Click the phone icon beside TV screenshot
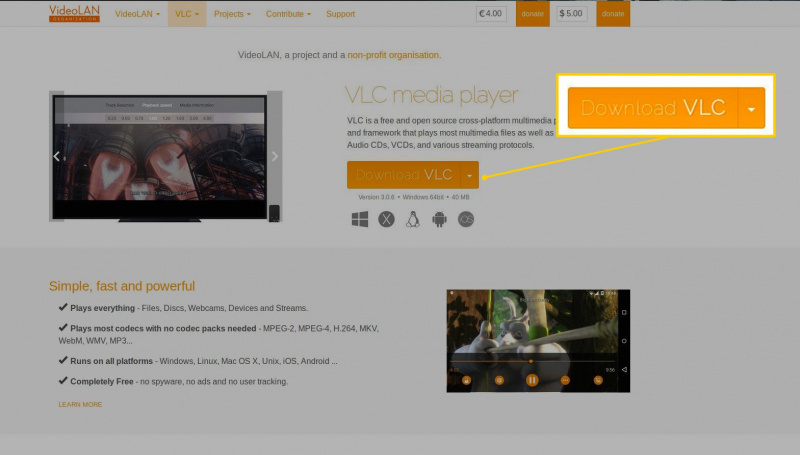 pos(274,213)
